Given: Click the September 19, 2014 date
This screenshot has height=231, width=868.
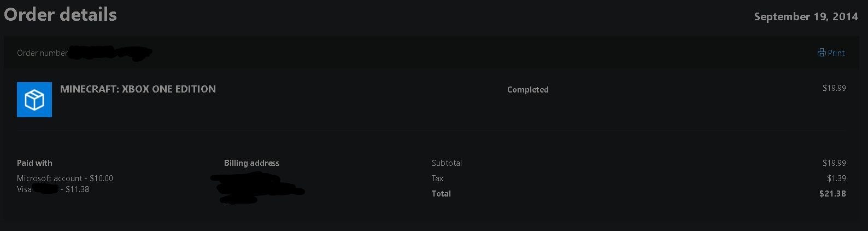Looking at the screenshot, I should click(806, 17).
